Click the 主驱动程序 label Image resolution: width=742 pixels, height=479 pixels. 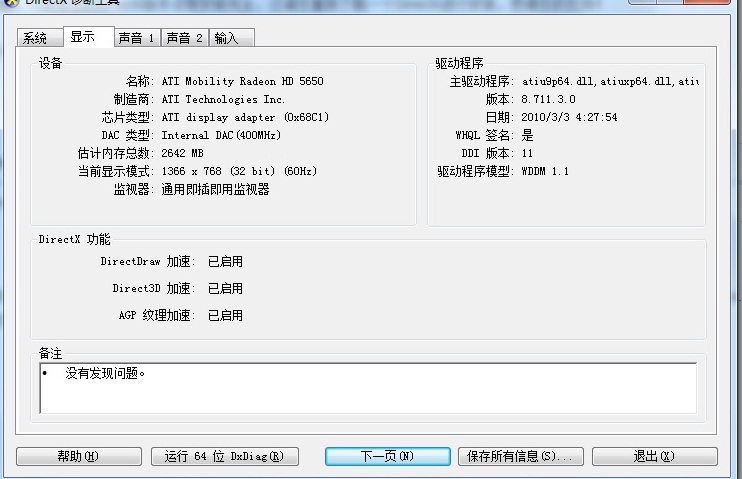(x=482, y=81)
